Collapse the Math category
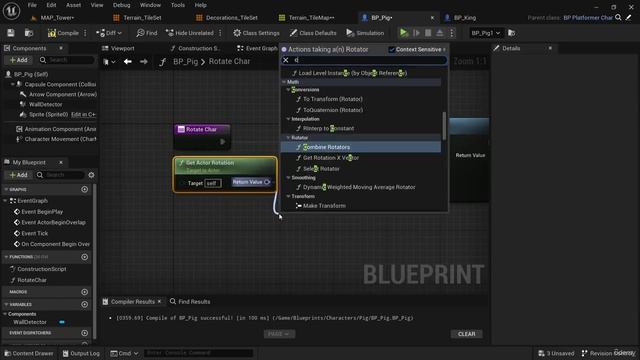The height and width of the screenshot is (360, 640). tap(284, 82)
